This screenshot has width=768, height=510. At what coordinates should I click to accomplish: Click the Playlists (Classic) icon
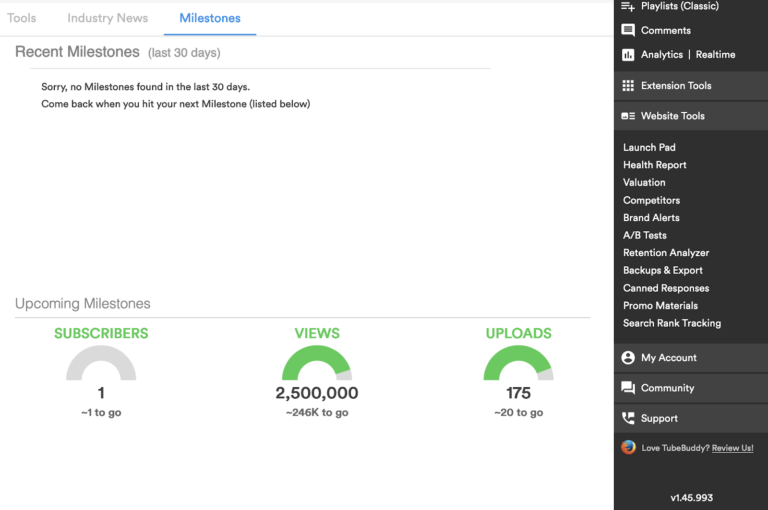point(628,6)
